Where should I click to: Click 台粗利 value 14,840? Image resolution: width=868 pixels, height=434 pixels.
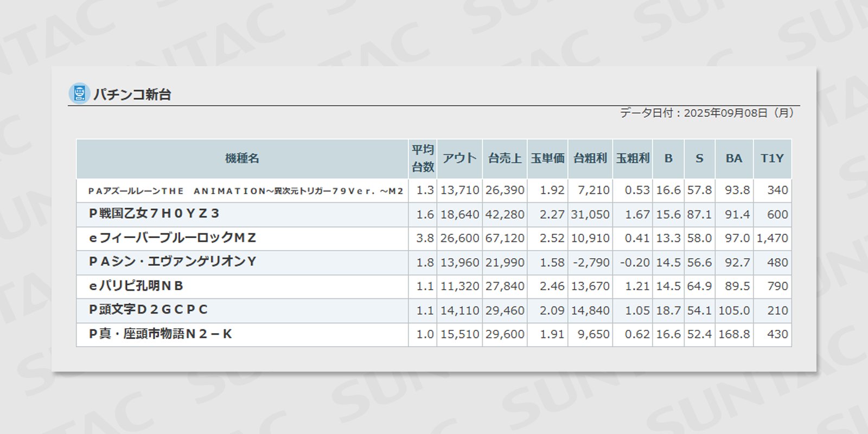pyautogui.click(x=590, y=310)
